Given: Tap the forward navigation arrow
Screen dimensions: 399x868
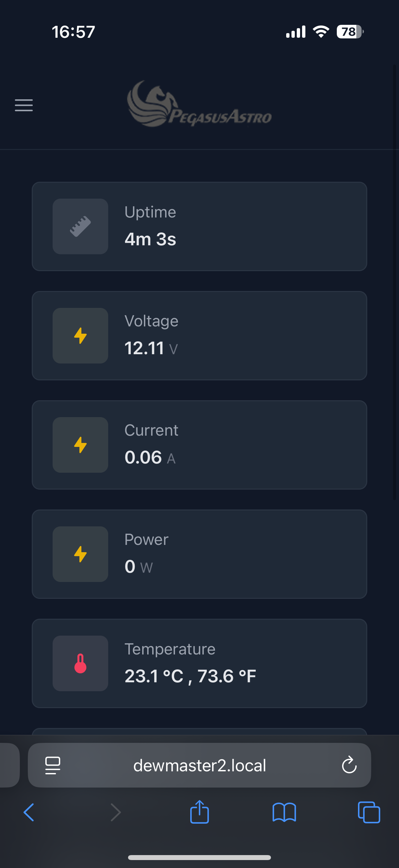Looking at the screenshot, I should pyautogui.click(x=115, y=812).
